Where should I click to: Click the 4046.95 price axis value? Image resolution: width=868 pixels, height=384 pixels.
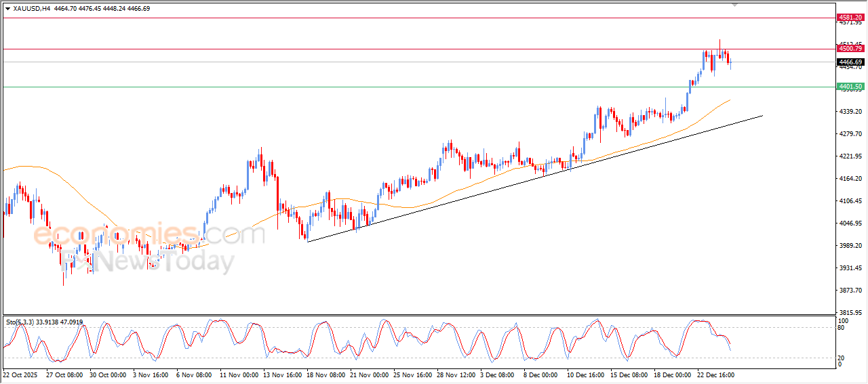click(850, 223)
